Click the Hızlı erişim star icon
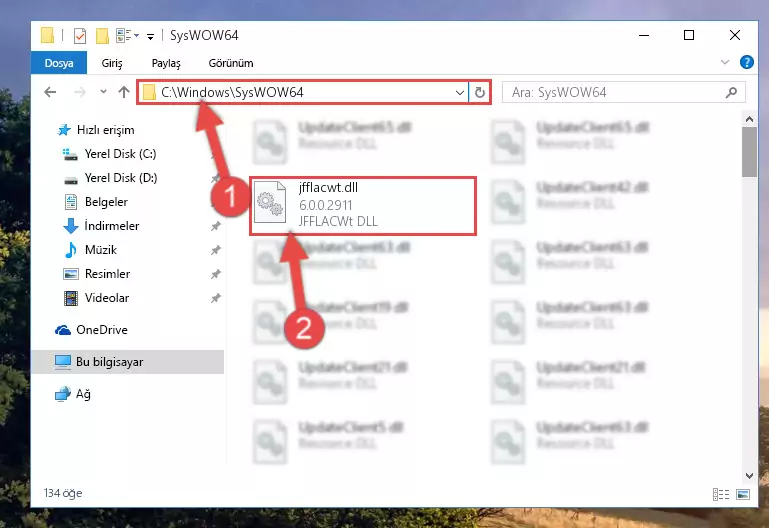The height and width of the screenshot is (528, 769). (64, 130)
